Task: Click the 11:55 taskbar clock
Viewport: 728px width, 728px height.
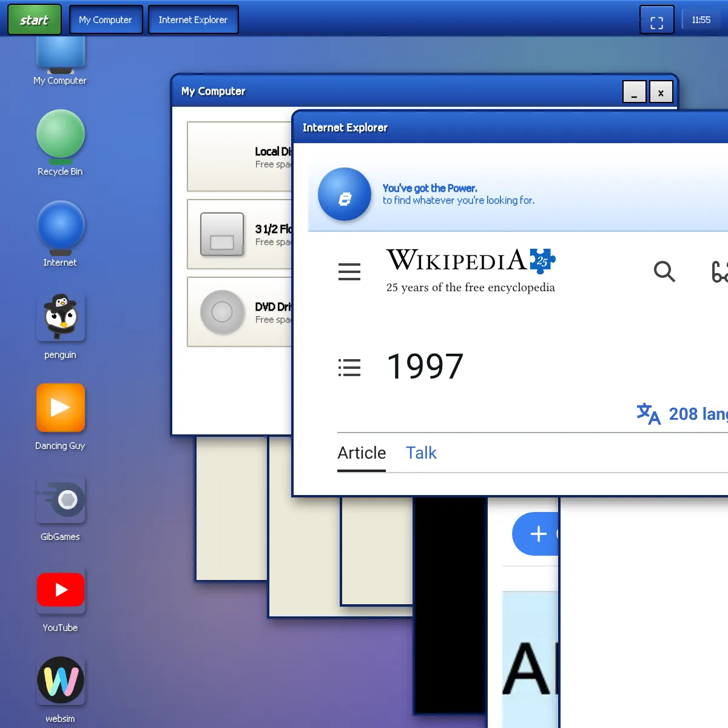Action: [x=701, y=19]
